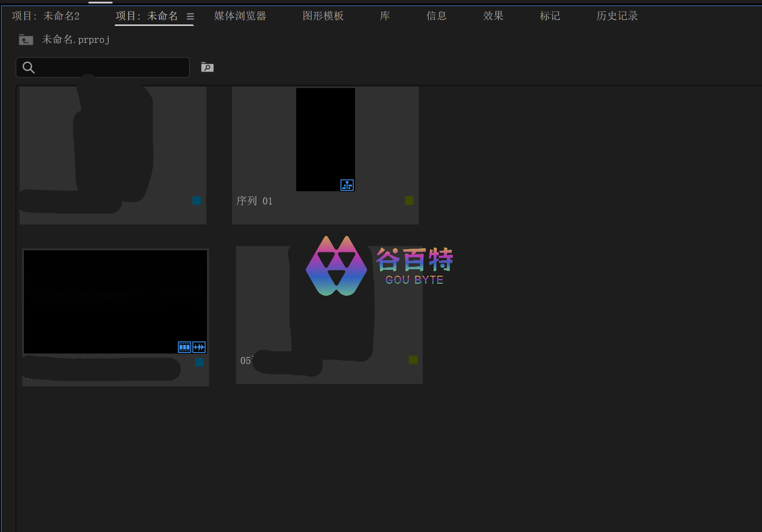Open the 媒体浏览器 tab
Viewport: 762px width, 532px height.
pos(240,16)
